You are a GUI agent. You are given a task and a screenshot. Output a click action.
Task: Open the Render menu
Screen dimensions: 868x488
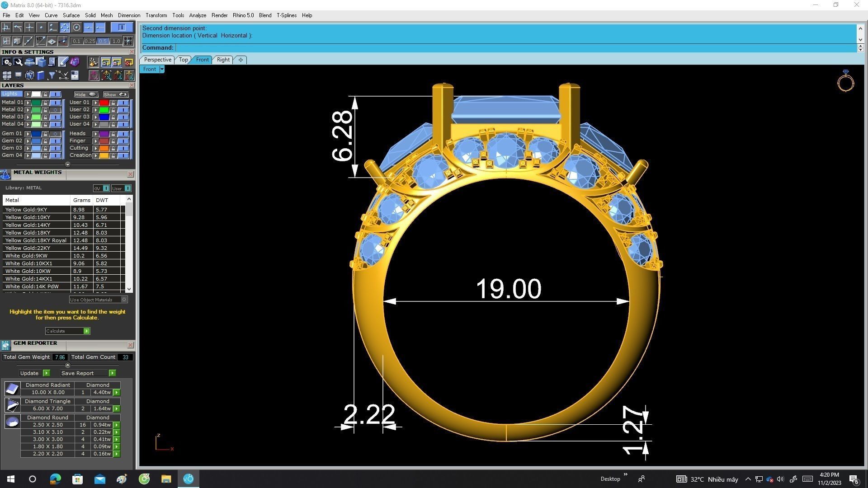[219, 15]
